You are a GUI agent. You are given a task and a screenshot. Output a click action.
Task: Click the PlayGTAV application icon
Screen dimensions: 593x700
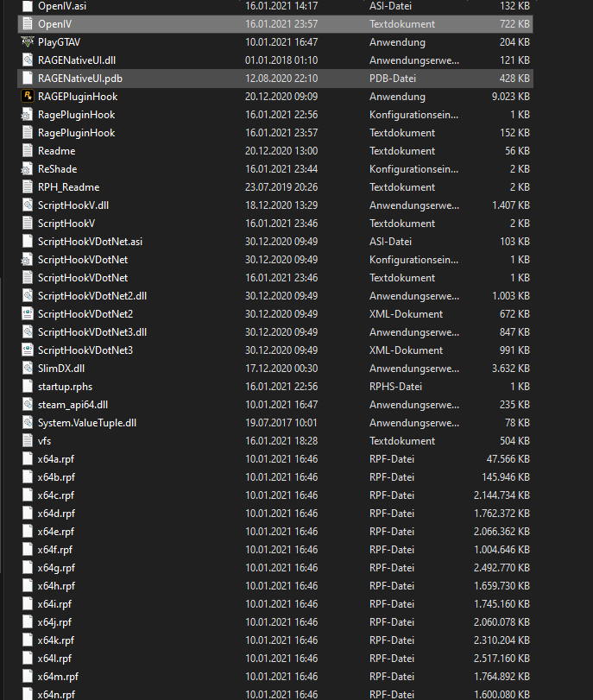28,42
